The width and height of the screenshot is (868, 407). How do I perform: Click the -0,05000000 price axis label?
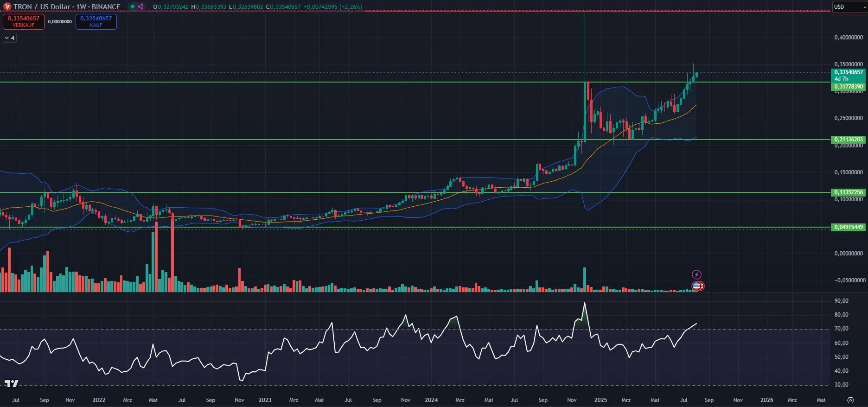tap(849, 280)
